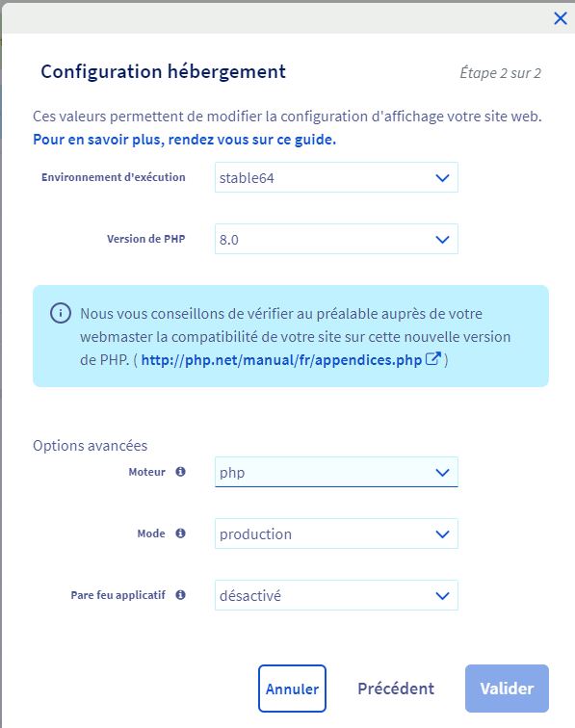
Task: Click the external-link icon after appendices.php
Action: [x=432, y=359]
